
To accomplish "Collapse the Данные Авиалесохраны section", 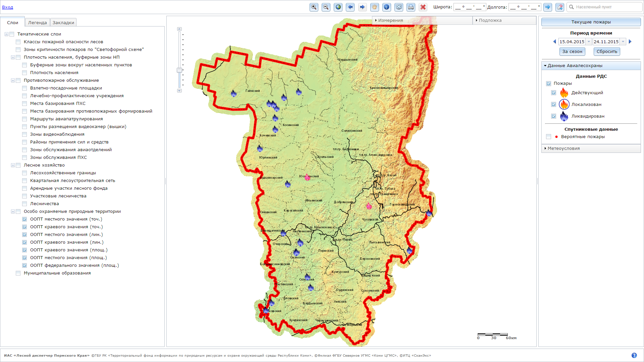I will [x=591, y=66].
